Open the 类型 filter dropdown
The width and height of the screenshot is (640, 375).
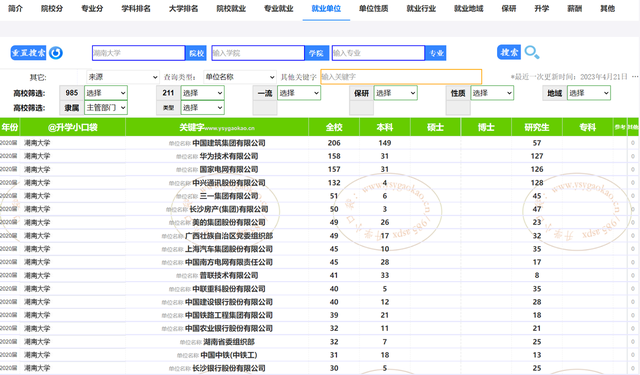(x=202, y=108)
